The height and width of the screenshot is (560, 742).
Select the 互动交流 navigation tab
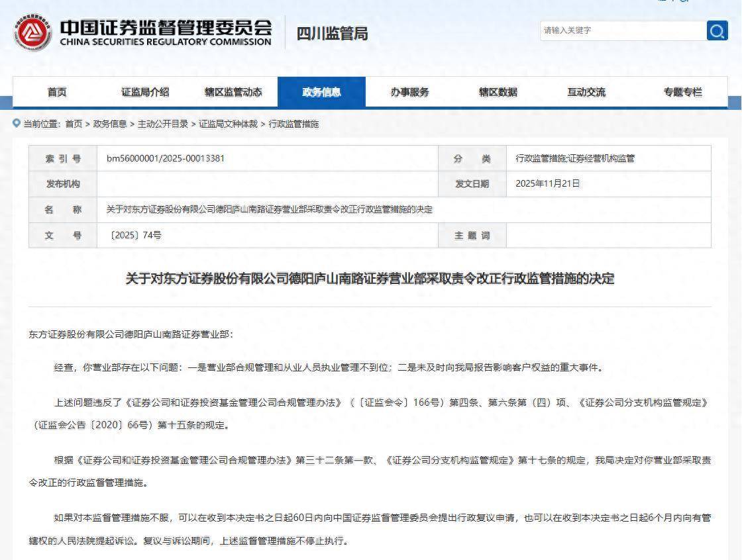coord(586,92)
